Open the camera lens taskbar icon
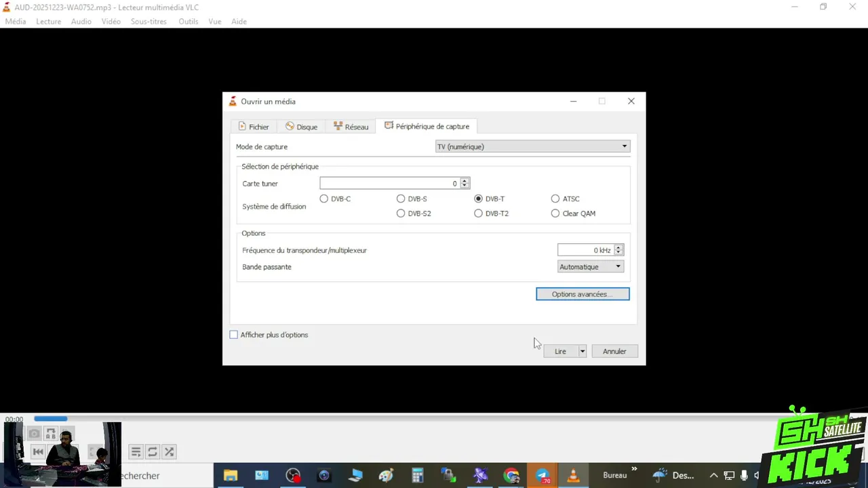 324,476
